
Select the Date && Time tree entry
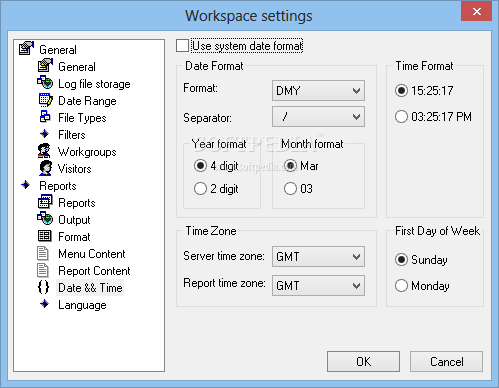(90, 288)
